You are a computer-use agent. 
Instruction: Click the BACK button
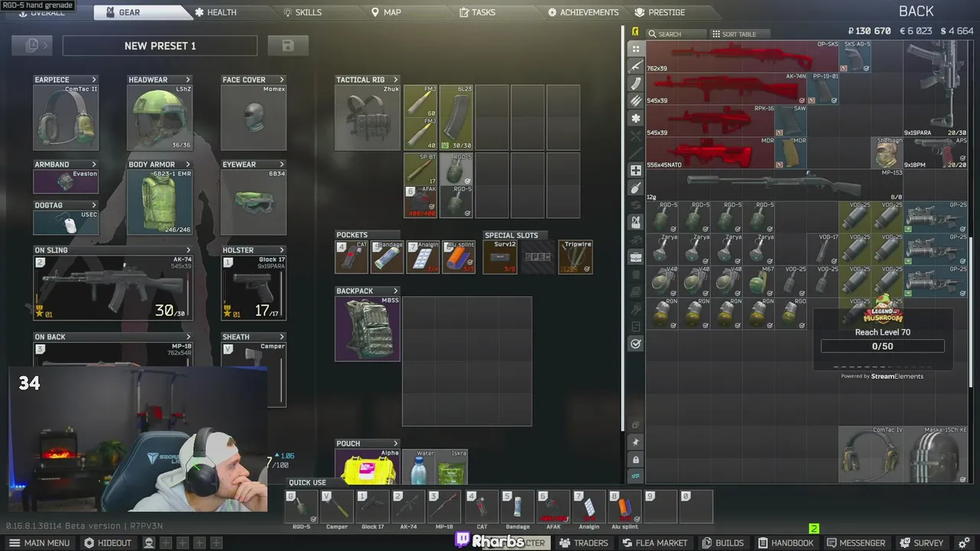click(916, 11)
